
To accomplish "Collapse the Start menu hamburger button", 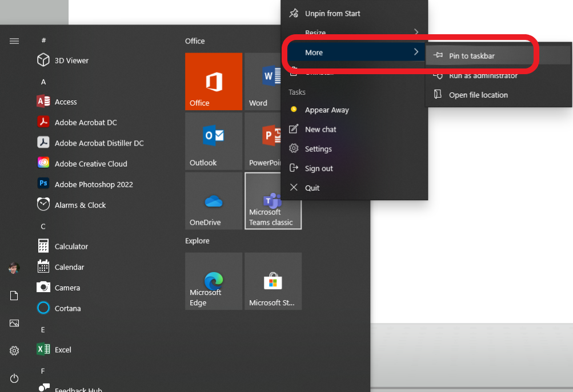I will (x=14, y=41).
